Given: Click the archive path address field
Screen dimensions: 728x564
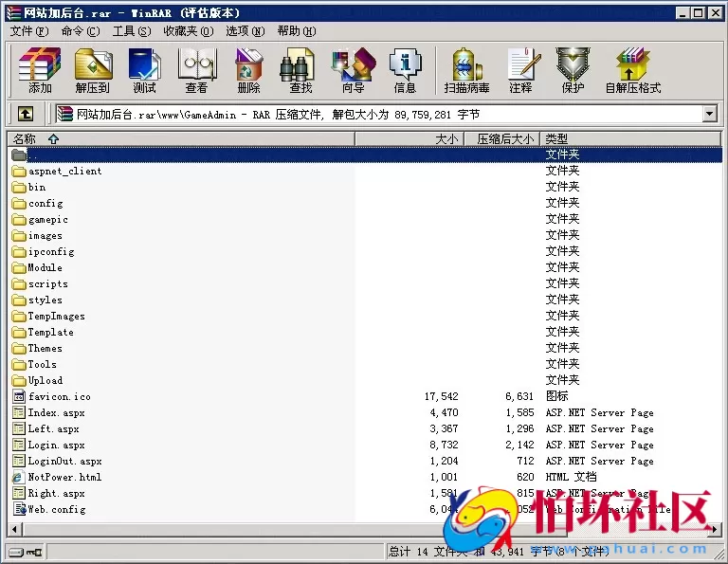Looking at the screenshot, I should coord(378,114).
